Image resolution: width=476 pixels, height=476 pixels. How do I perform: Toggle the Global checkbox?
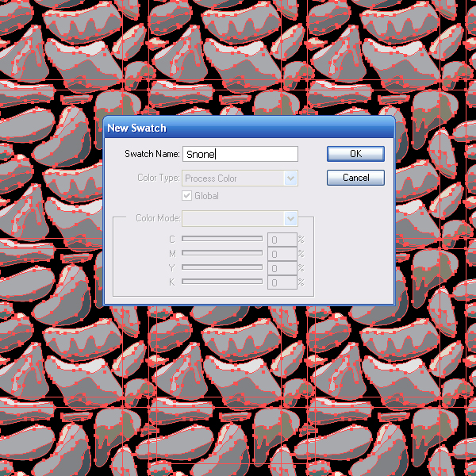(187, 196)
